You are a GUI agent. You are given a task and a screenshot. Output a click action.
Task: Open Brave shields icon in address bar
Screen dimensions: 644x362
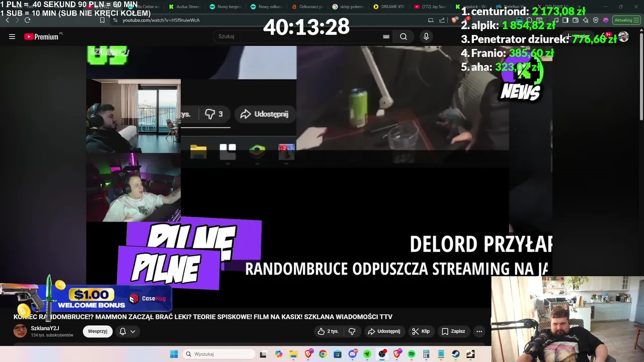pyautogui.click(x=455, y=20)
